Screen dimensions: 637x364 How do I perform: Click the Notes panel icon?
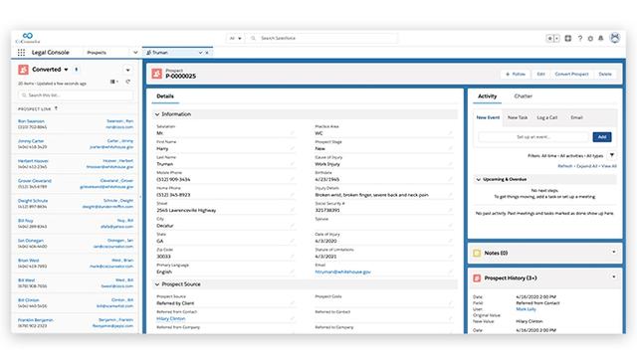click(x=478, y=253)
